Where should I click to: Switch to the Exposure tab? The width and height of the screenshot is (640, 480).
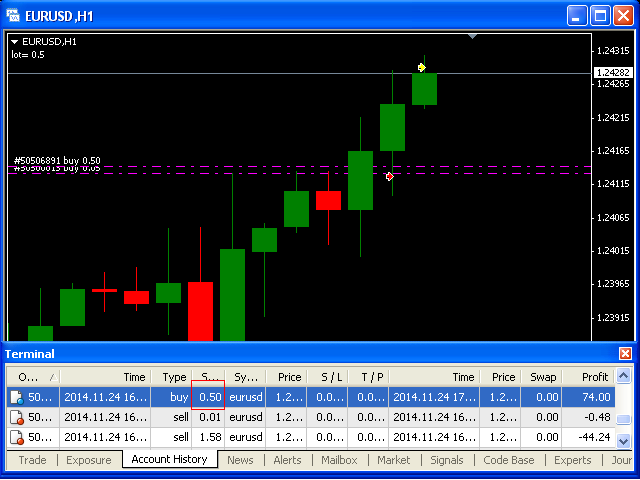(88, 460)
